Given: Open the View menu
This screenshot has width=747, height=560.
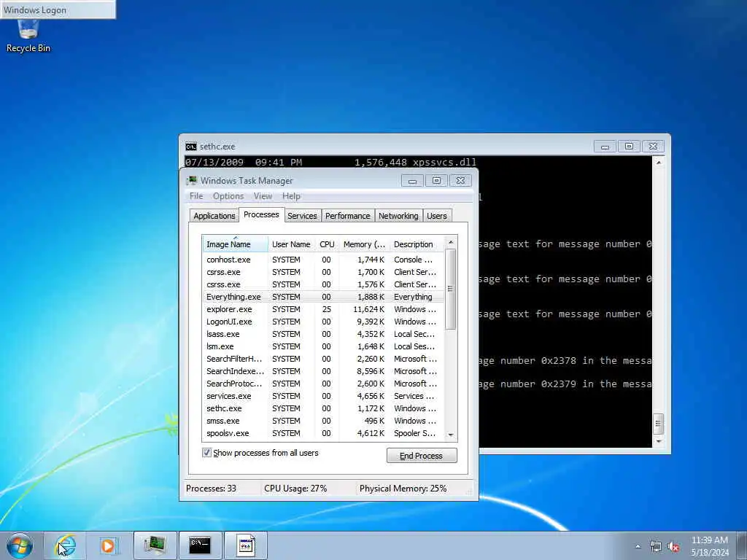Looking at the screenshot, I should click(263, 196).
